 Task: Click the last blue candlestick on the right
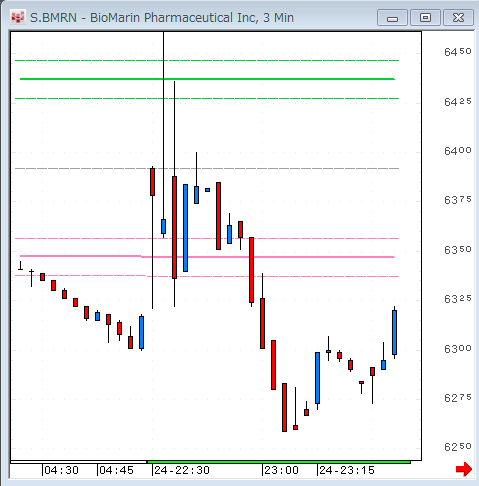coord(394,332)
